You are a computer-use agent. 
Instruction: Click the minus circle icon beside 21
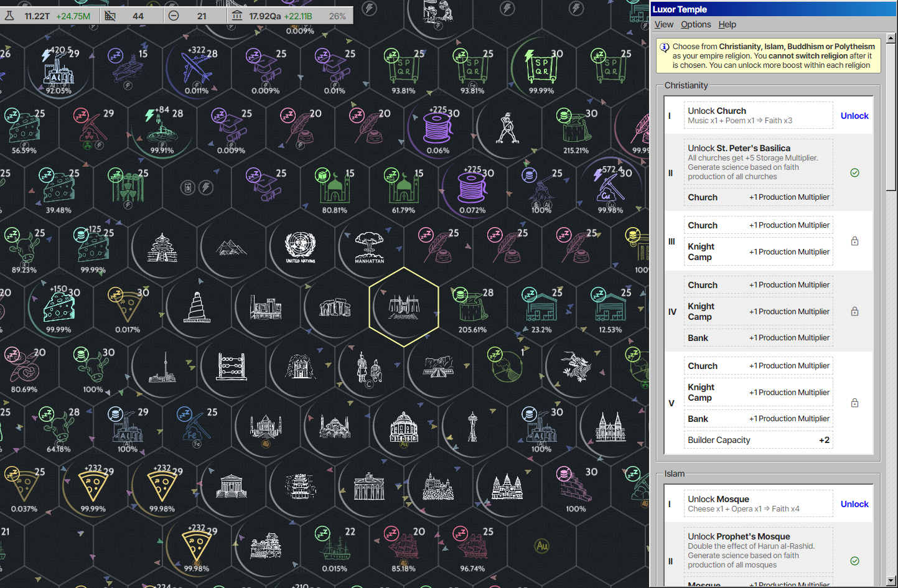click(174, 16)
